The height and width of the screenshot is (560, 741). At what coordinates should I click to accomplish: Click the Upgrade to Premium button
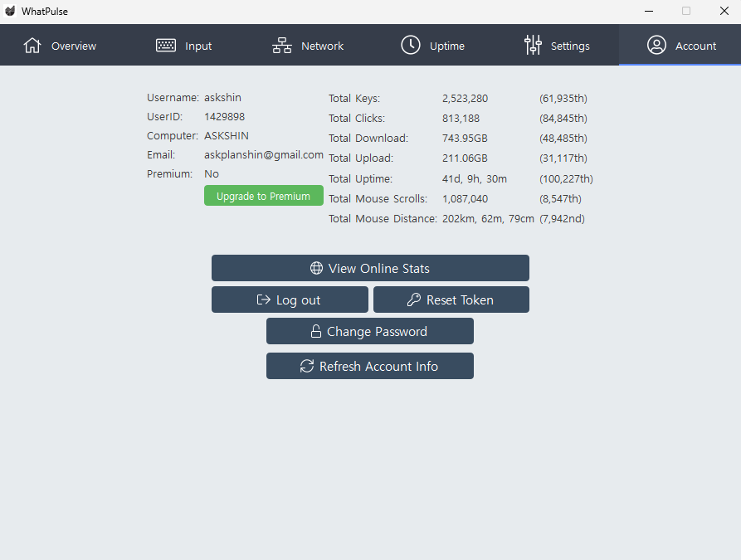click(x=264, y=196)
